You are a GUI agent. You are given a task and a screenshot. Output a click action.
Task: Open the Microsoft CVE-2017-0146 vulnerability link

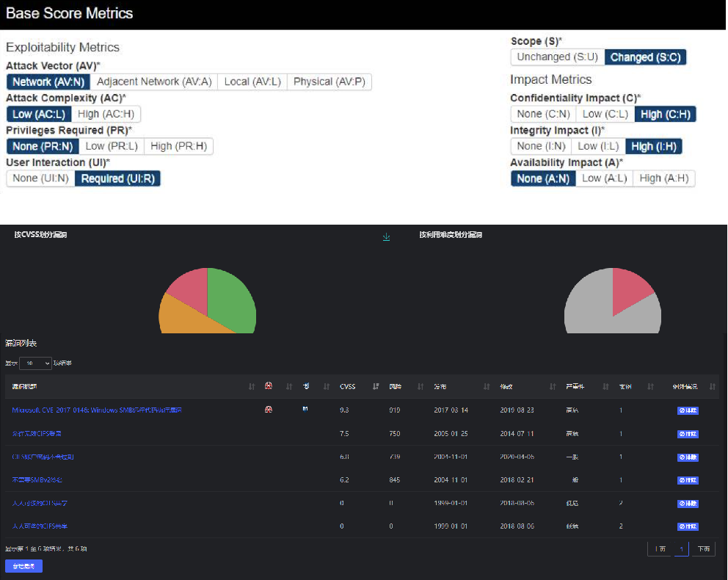point(97,410)
